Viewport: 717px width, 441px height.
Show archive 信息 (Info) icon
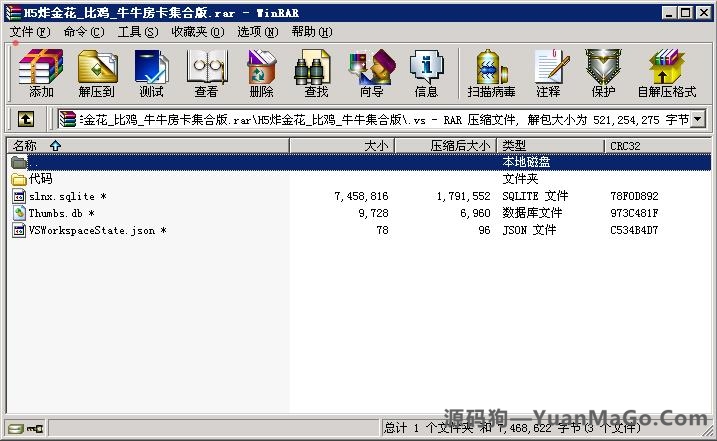coord(426,68)
